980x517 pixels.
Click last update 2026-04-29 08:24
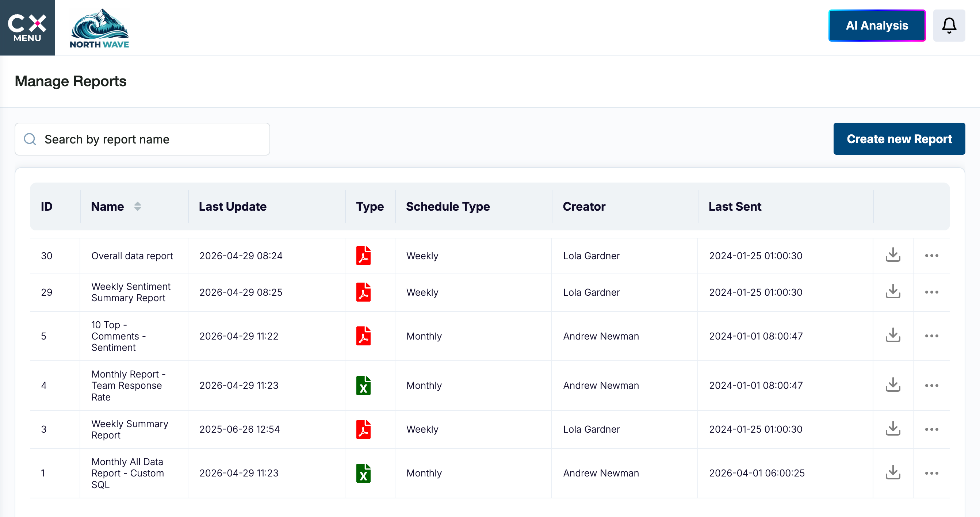[x=241, y=256]
